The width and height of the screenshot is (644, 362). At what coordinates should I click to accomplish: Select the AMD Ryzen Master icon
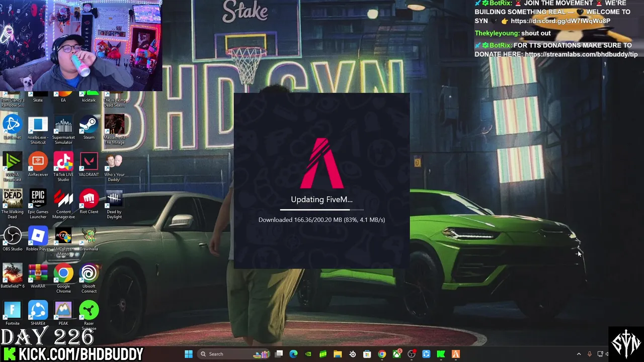(x=63, y=242)
